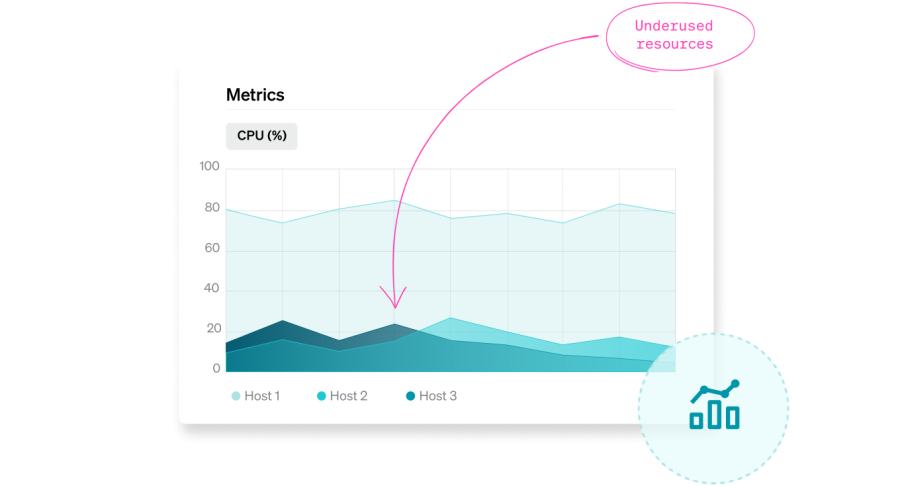Click the 60 y-axis label
Viewport: 900px width, 486px height.
coord(212,248)
